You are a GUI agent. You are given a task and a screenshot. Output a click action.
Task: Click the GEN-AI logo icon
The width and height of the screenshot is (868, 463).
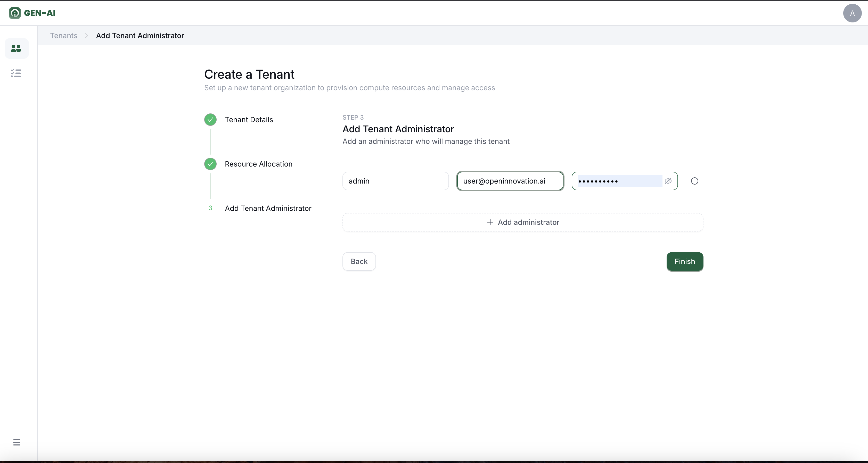tap(14, 13)
